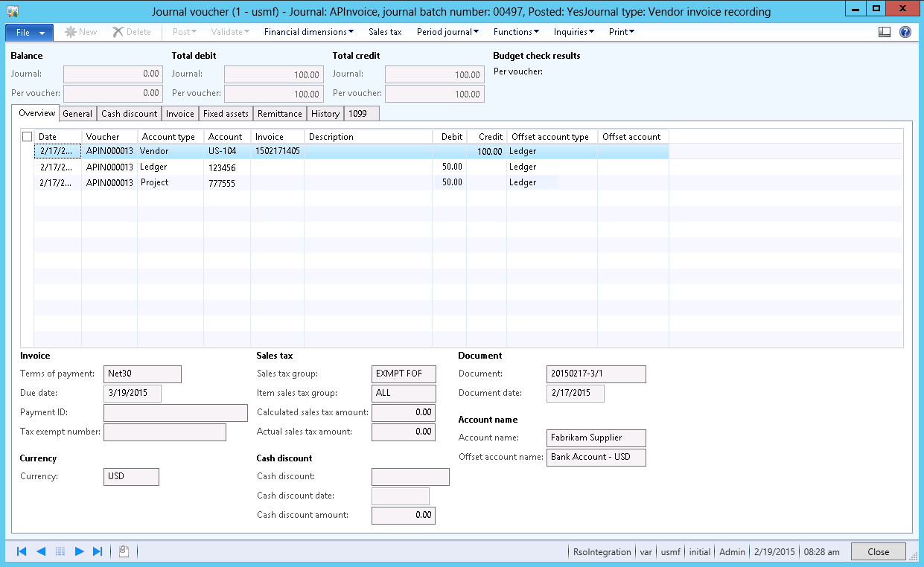The width and height of the screenshot is (924, 567).
Task: Toggle the layout pane view
Action: point(885,31)
